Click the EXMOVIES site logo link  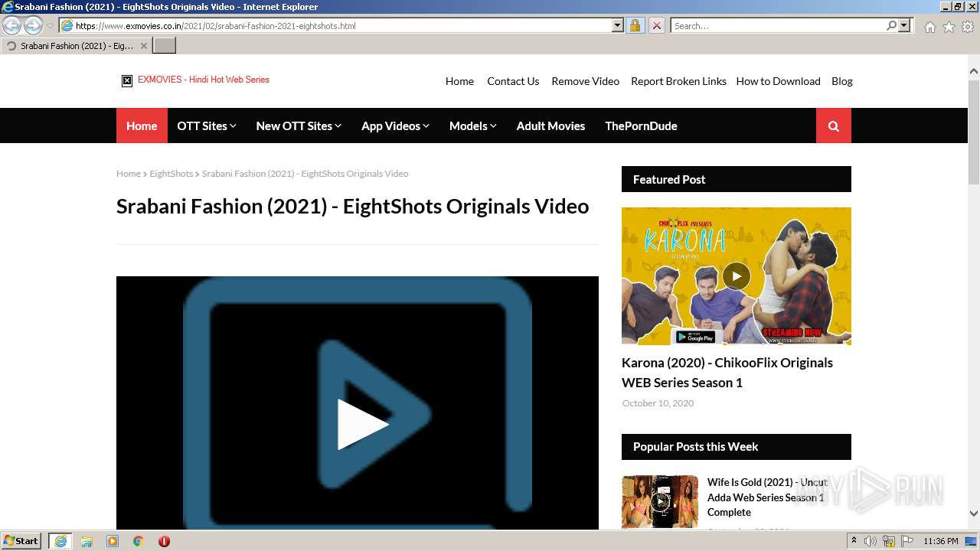tap(195, 80)
